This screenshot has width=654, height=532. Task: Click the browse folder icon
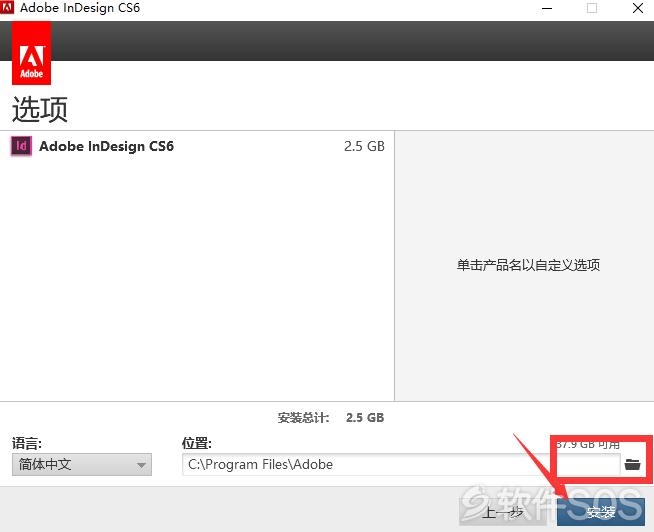[632, 464]
